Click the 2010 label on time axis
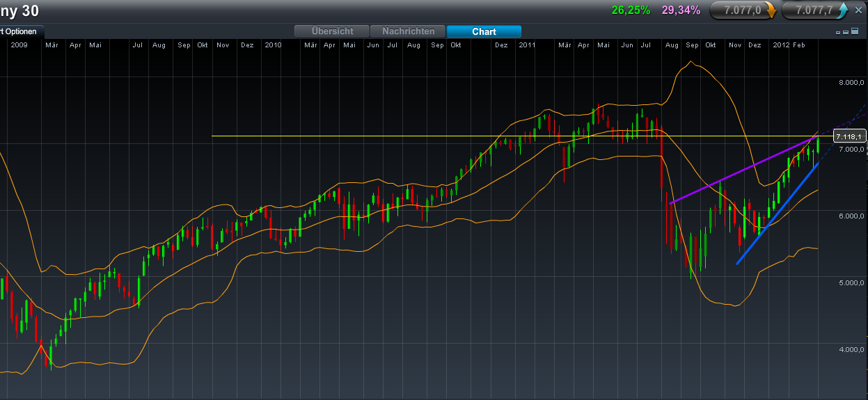 [x=273, y=45]
